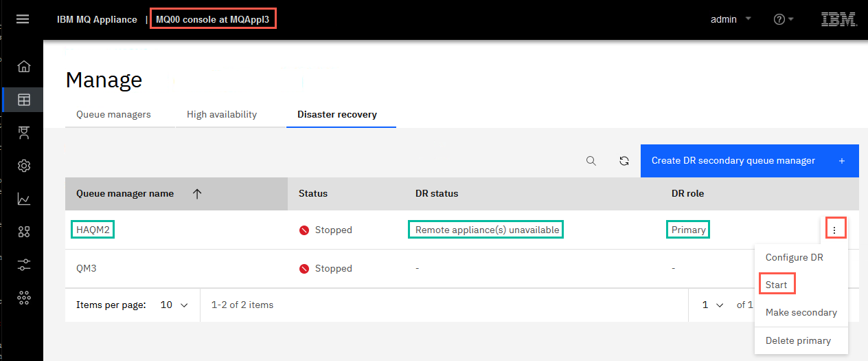Refresh the disaster recovery table

point(624,161)
